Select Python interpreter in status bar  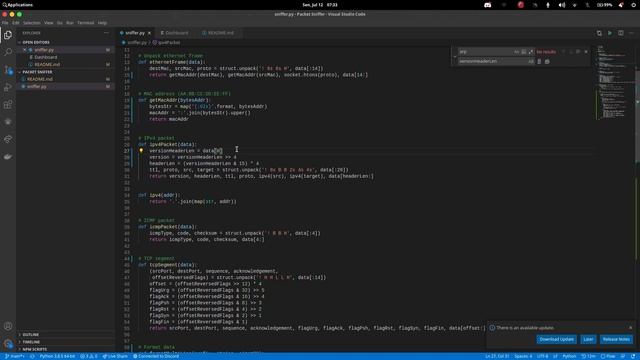pos(57,356)
